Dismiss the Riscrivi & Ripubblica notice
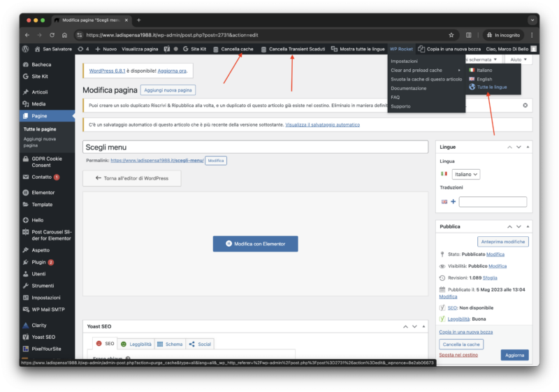The width and height of the screenshot is (559, 392). pyautogui.click(x=525, y=106)
